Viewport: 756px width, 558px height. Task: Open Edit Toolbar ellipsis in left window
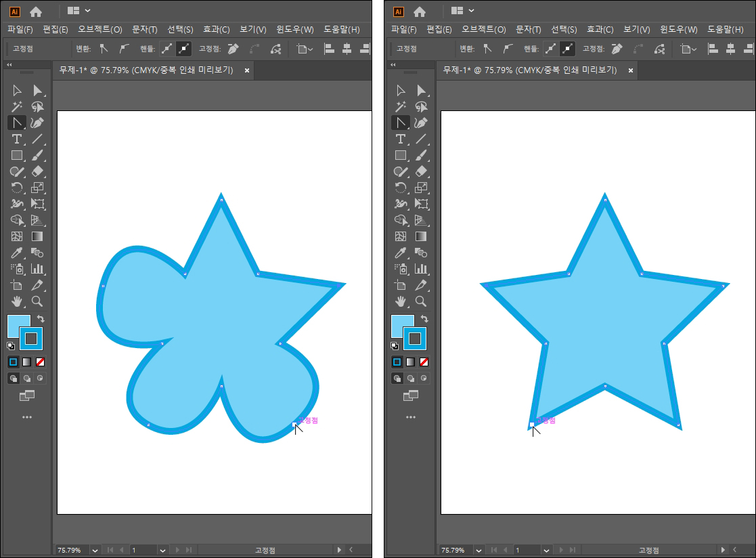(x=27, y=417)
